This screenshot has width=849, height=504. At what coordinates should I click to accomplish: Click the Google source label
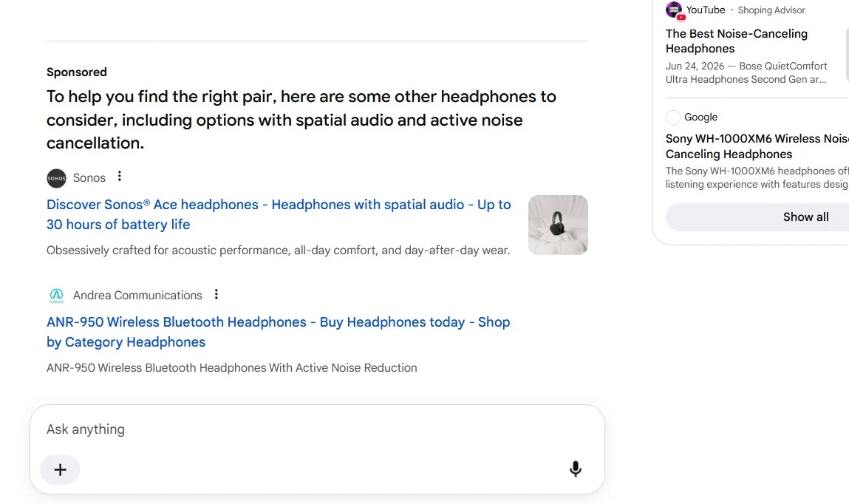700,118
